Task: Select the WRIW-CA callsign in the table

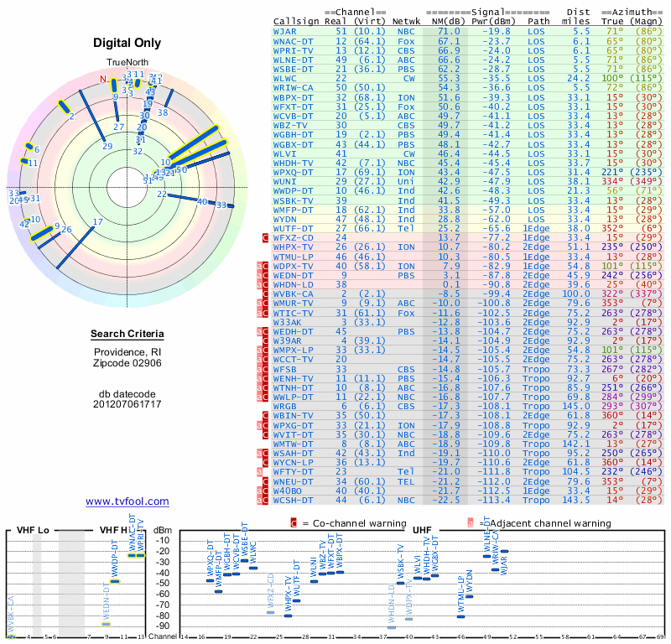Action: (x=293, y=88)
